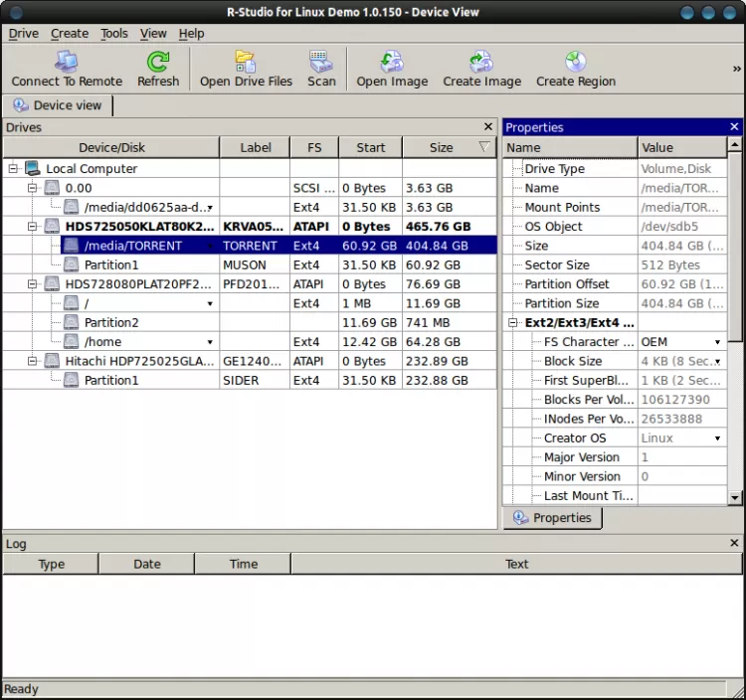
Task: Collapse the Ext2/Ext3/Ext4 properties section
Action: [x=513, y=323]
